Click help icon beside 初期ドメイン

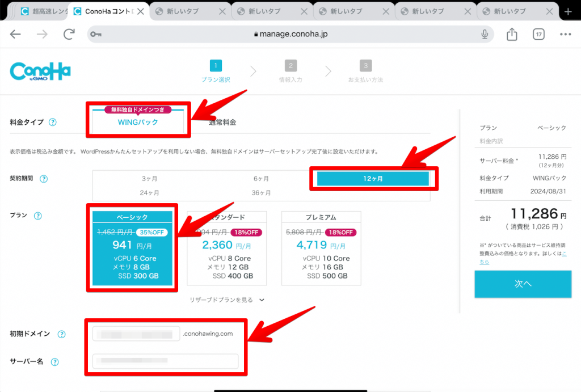pyautogui.click(x=61, y=334)
